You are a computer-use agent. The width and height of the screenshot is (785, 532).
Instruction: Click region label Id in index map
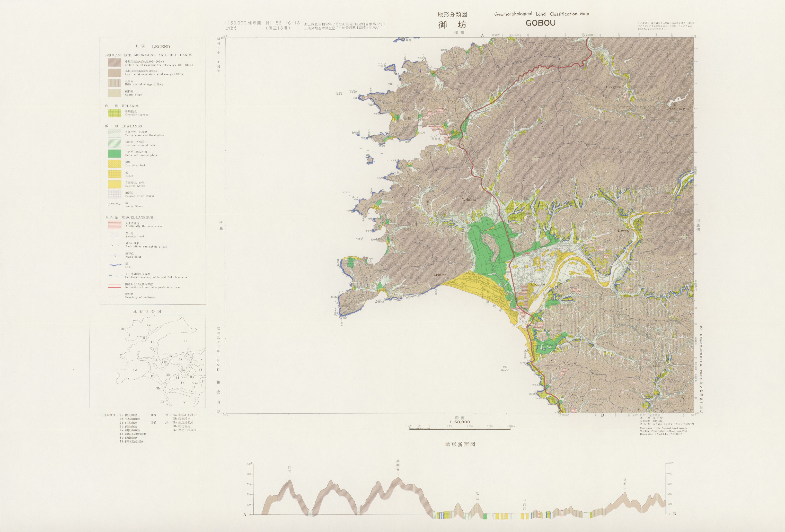coord(135,370)
